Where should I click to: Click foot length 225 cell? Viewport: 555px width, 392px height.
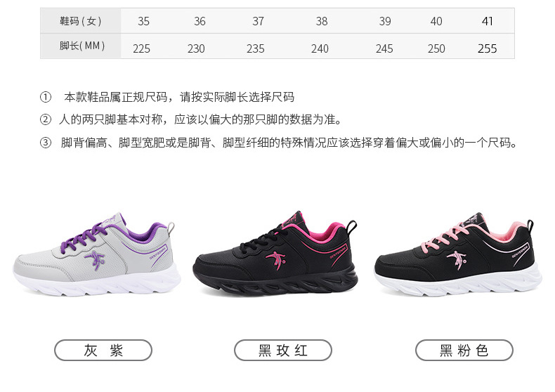(141, 48)
